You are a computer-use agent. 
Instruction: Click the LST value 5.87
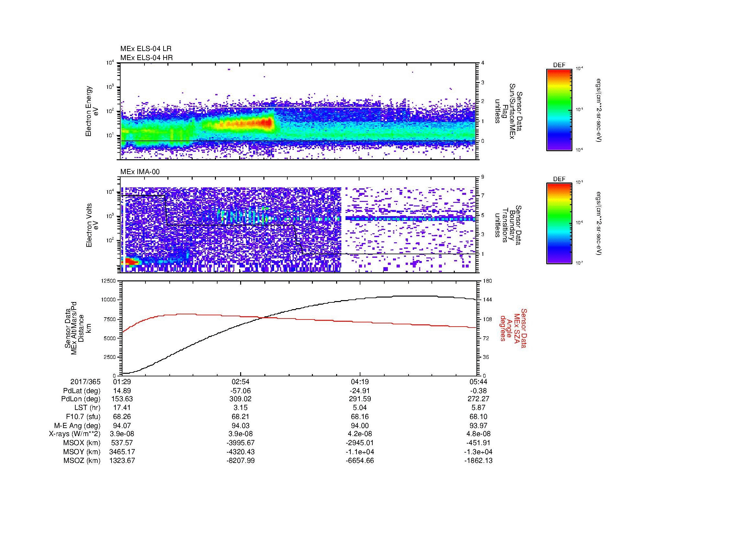point(478,408)
